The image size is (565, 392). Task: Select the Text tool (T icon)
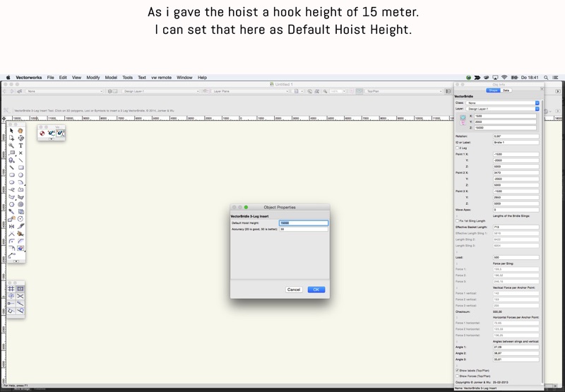click(20, 145)
